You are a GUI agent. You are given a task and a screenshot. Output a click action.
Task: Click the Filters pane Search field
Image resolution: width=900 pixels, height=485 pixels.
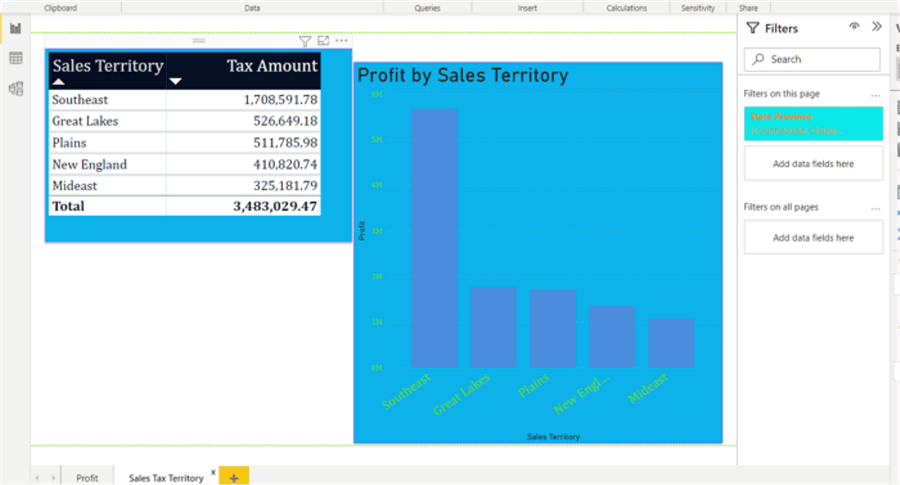812,59
